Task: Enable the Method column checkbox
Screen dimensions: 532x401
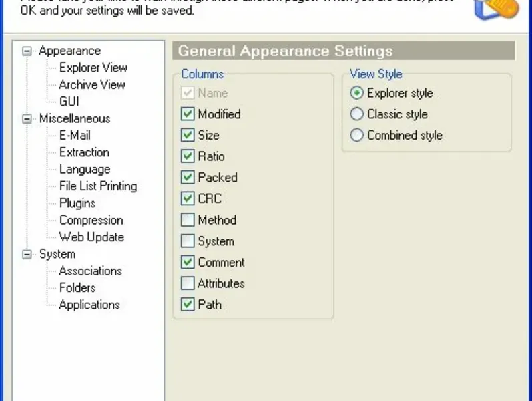Action: (188, 220)
